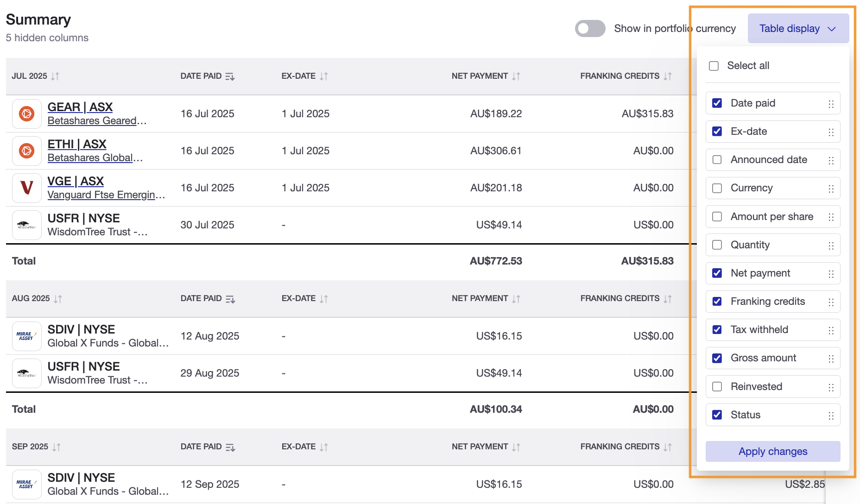The width and height of the screenshot is (860, 504).
Task: Sort the Franking Credits column
Action: coord(667,76)
